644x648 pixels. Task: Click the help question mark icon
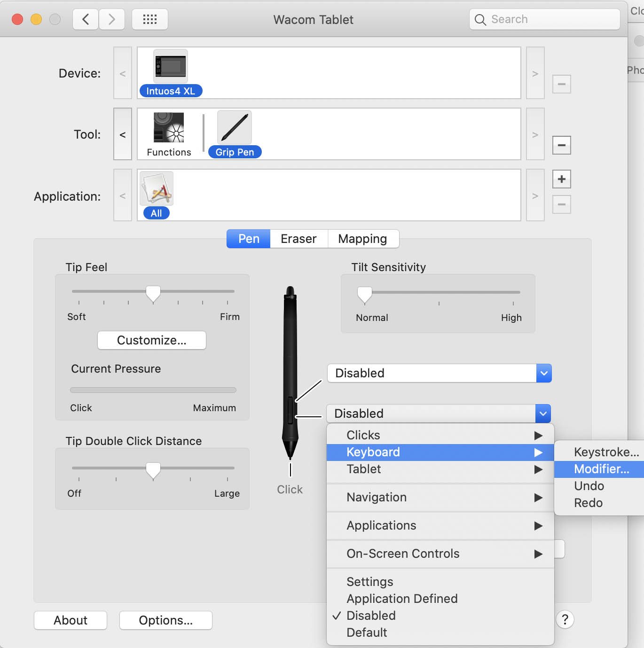pos(565,620)
